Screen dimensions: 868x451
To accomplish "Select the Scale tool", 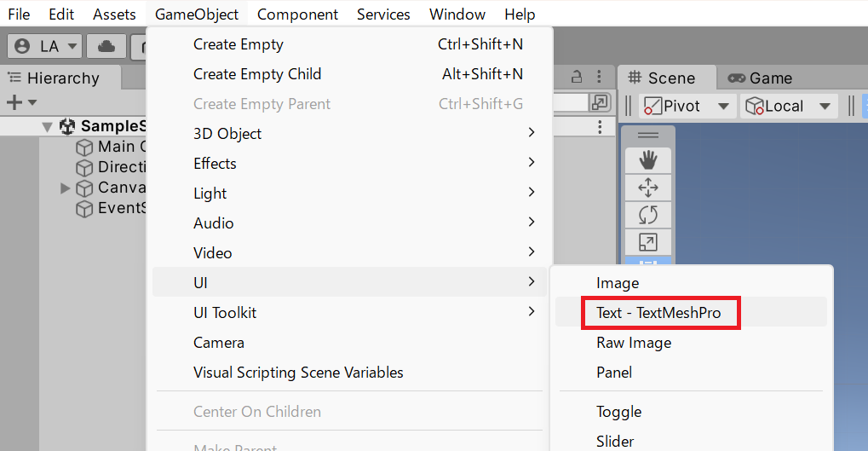I will 647,242.
